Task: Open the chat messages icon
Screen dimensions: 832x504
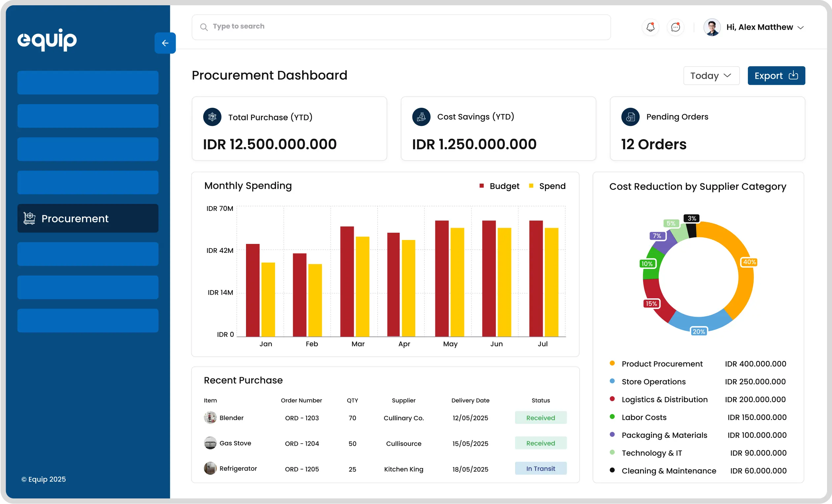Action: [675, 27]
